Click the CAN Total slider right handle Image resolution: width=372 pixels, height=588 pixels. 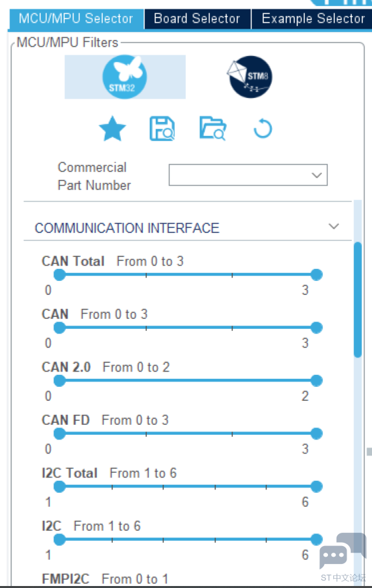317,274
